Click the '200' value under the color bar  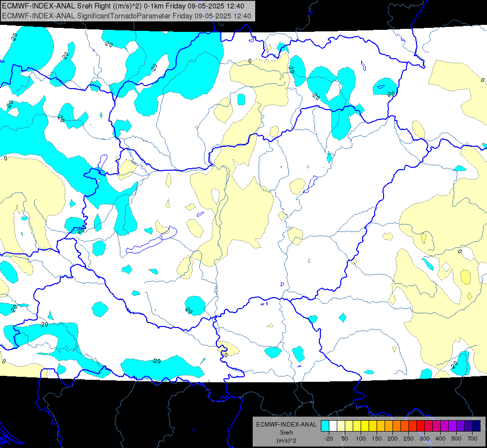[392, 439]
